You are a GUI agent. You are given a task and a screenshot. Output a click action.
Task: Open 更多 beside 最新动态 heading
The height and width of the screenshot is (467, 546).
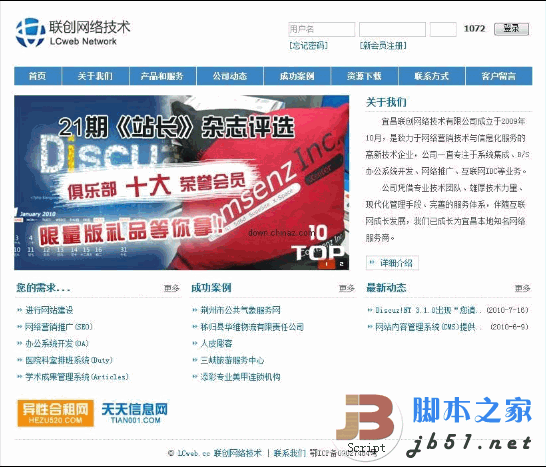[523, 288]
